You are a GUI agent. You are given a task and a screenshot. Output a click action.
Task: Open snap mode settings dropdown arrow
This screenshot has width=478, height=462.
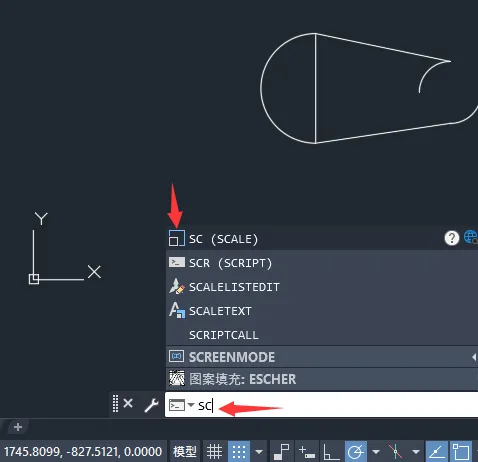pos(259,452)
